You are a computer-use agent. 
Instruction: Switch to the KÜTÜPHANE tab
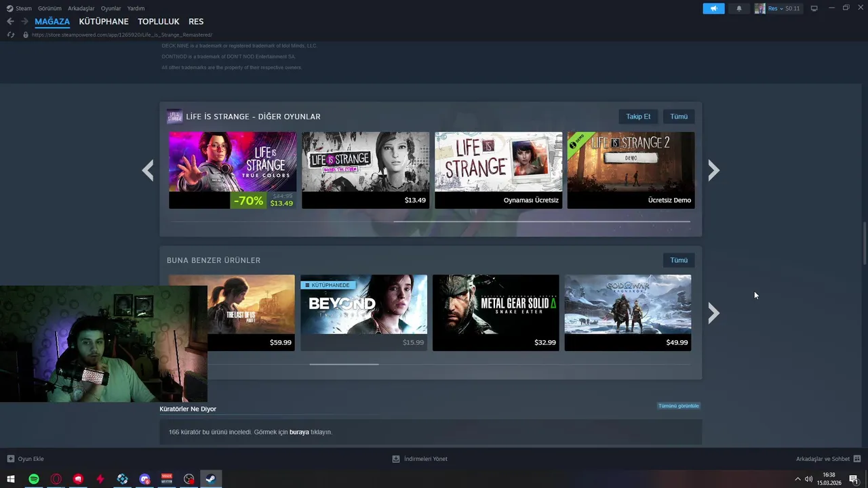click(x=104, y=22)
